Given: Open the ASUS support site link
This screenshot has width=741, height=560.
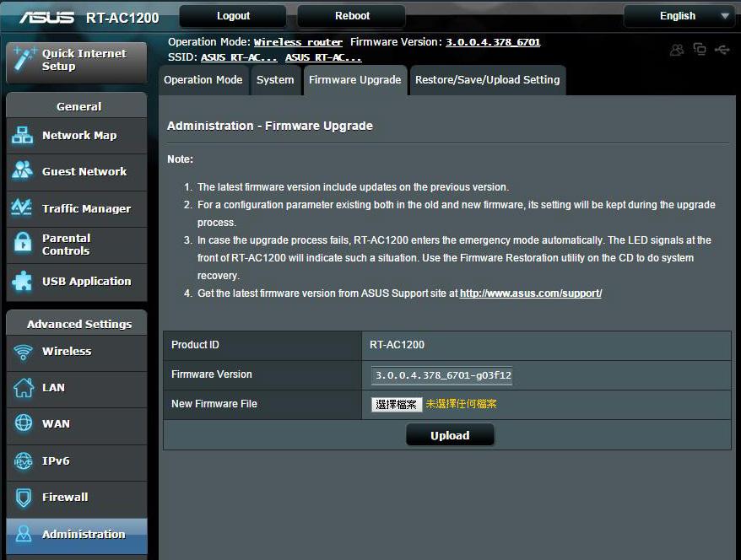Looking at the screenshot, I should pyautogui.click(x=531, y=293).
